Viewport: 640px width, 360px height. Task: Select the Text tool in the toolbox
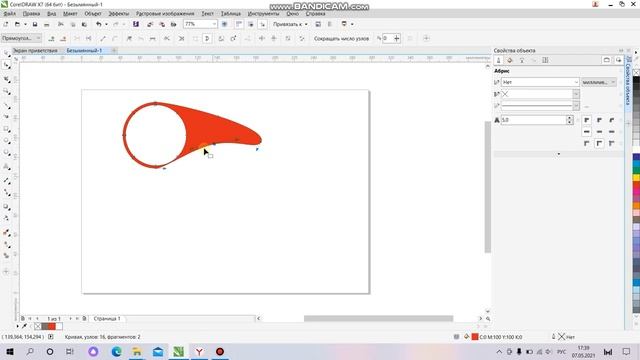click(x=7, y=167)
